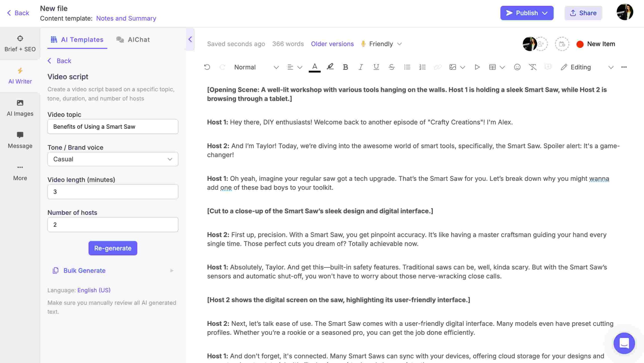
Task: Toggle the unordered list formatting
Action: pos(407,67)
